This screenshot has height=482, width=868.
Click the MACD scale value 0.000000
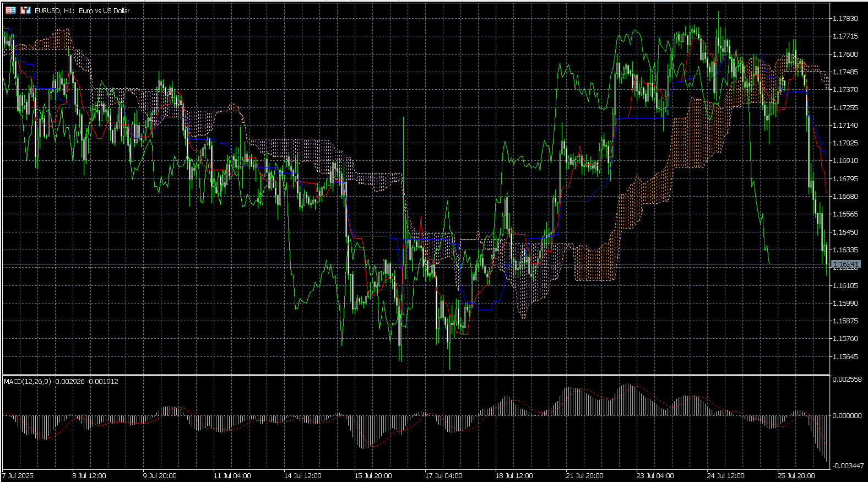point(847,415)
